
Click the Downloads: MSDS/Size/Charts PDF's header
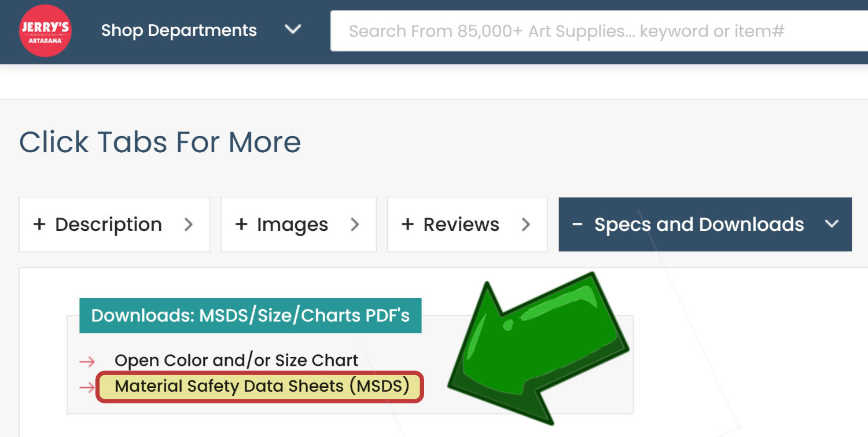[x=250, y=315]
